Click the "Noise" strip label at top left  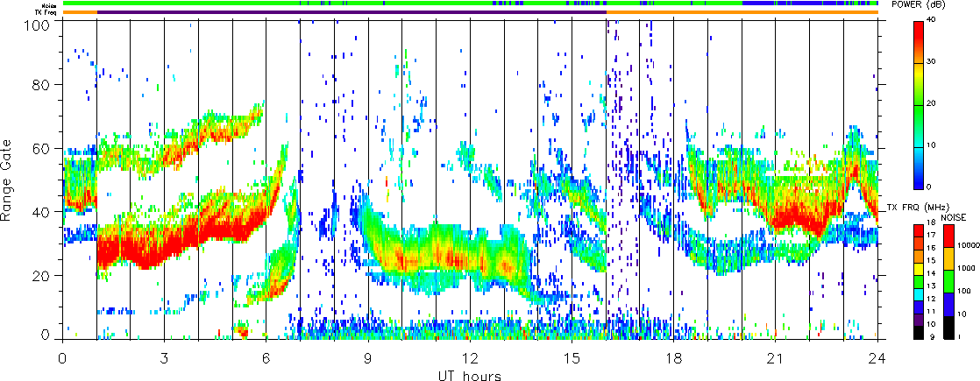tap(48, 4)
